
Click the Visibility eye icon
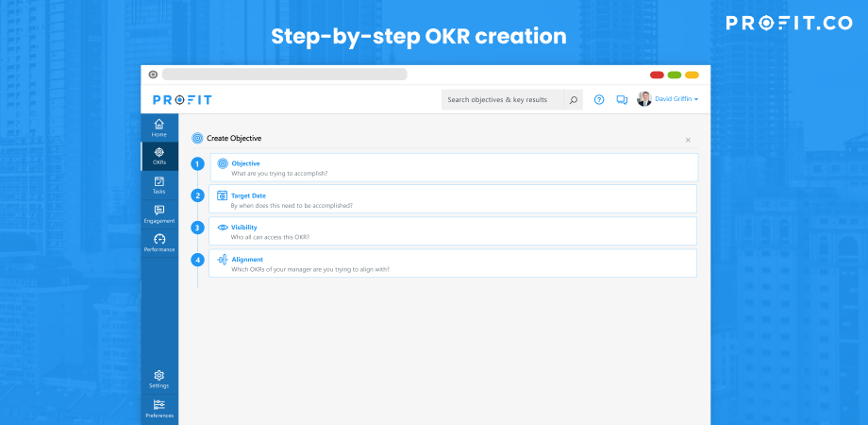click(223, 228)
